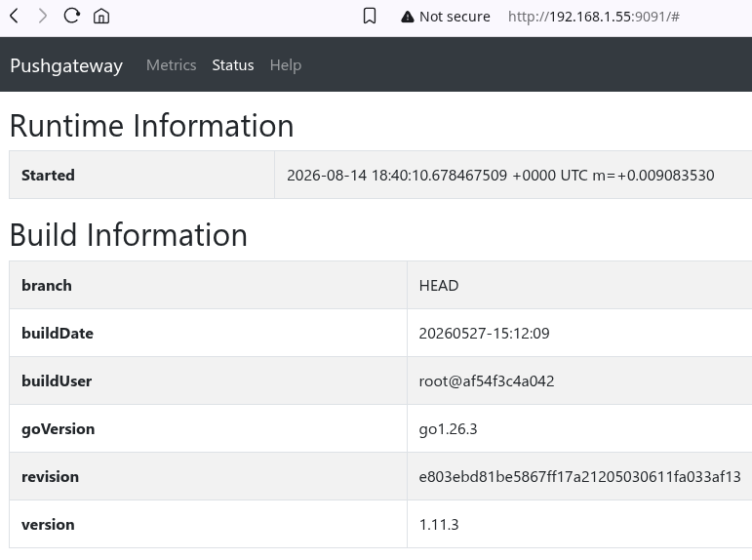Click the Not secure warning icon

pos(407,17)
